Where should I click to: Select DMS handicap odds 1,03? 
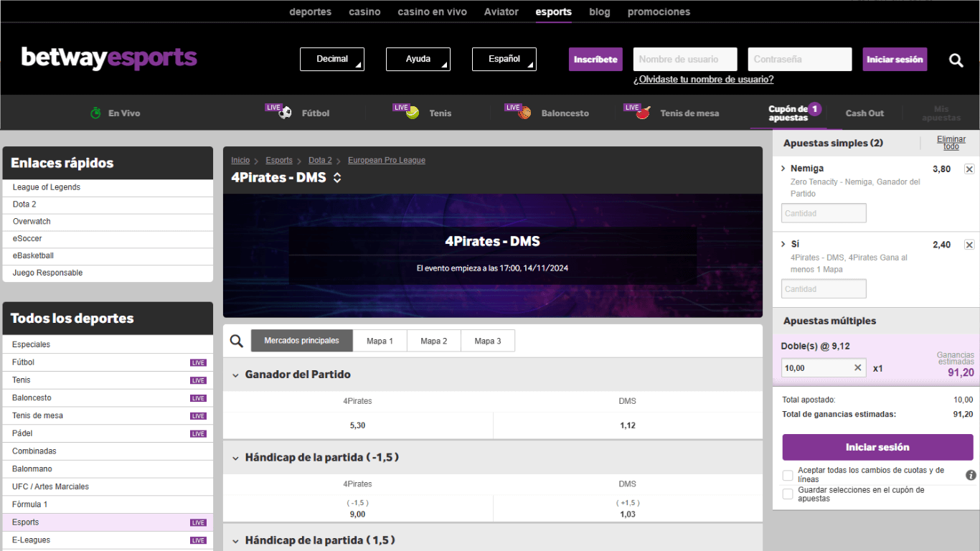[x=628, y=509]
